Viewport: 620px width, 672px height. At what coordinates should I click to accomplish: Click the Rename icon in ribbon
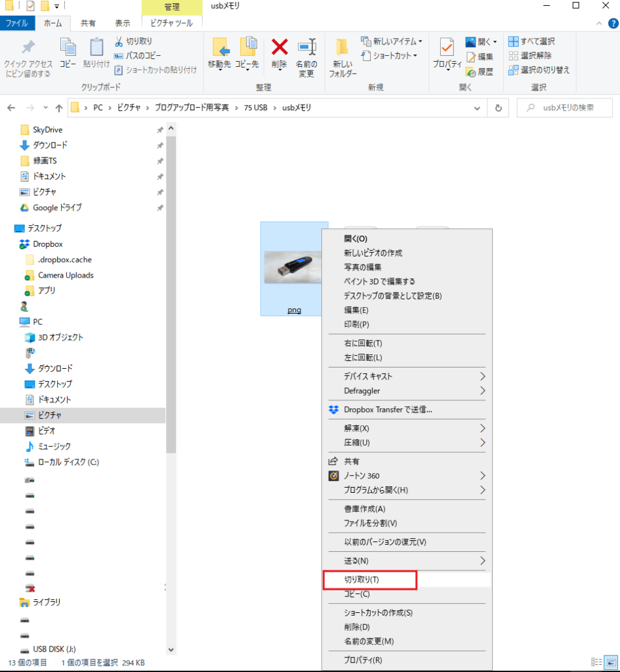click(x=306, y=47)
